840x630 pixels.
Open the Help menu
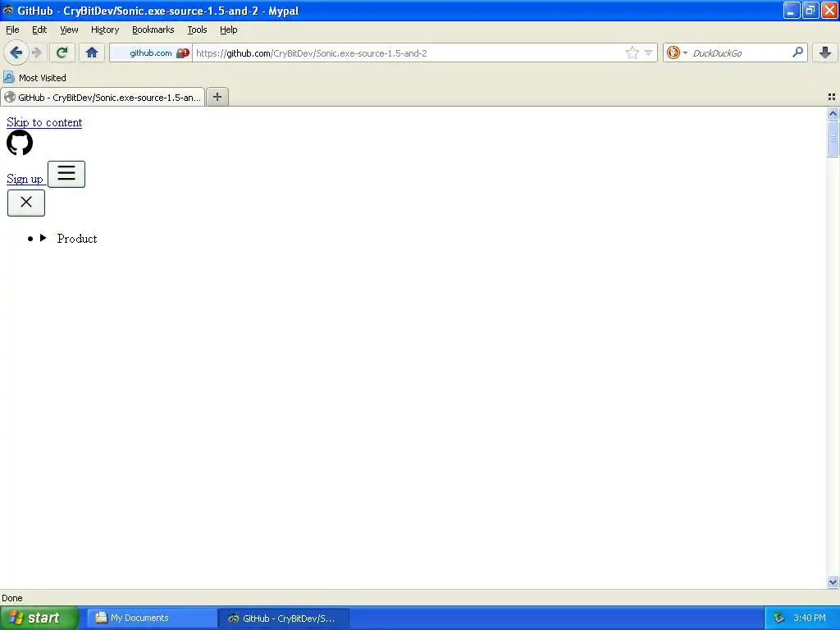[x=229, y=30]
